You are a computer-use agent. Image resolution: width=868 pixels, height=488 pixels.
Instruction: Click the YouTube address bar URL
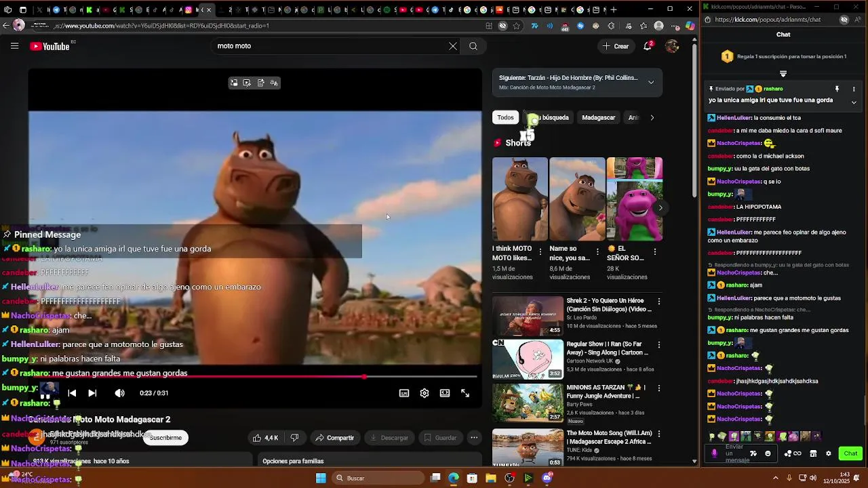click(x=161, y=26)
